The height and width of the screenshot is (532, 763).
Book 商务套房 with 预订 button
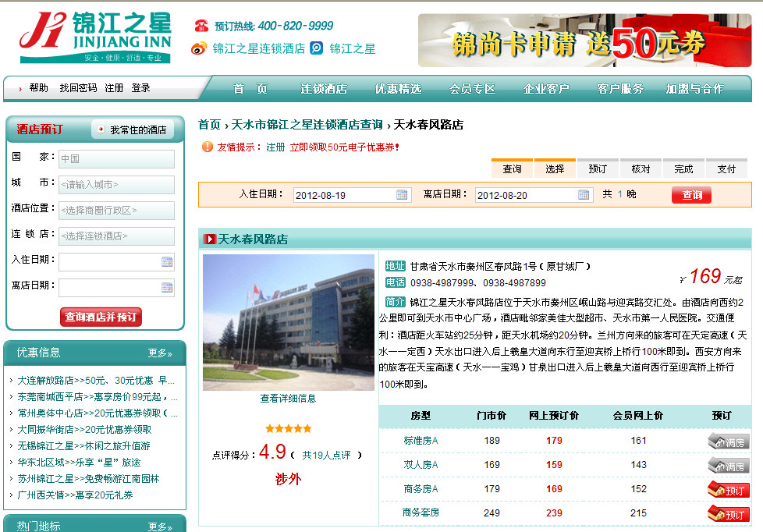pyautogui.click(x=728, y=514)
